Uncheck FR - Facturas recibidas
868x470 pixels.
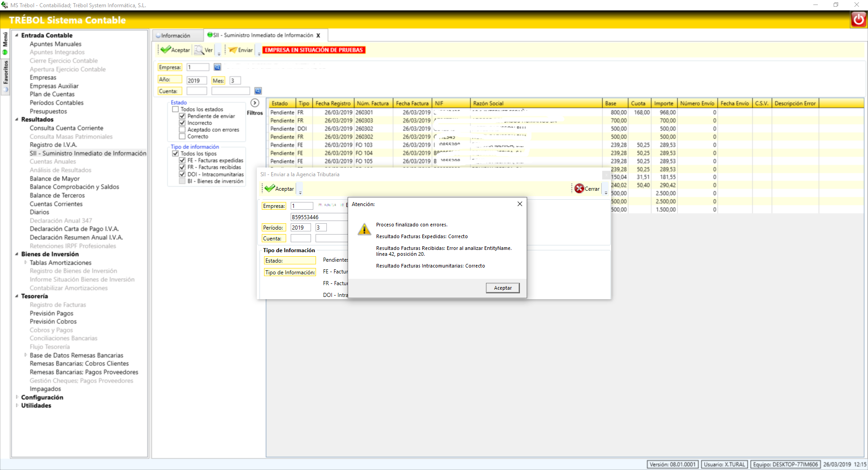pyautogui.click(x=182, y=167)
